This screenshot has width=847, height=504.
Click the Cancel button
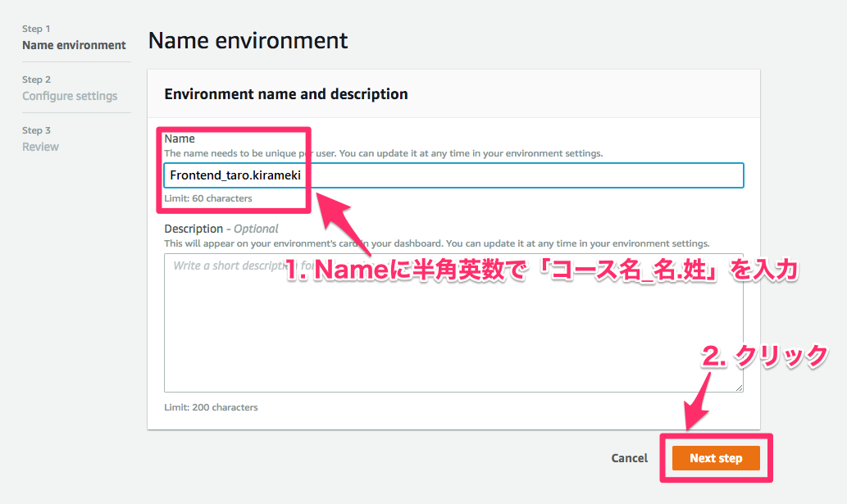(x=629, y=458)
